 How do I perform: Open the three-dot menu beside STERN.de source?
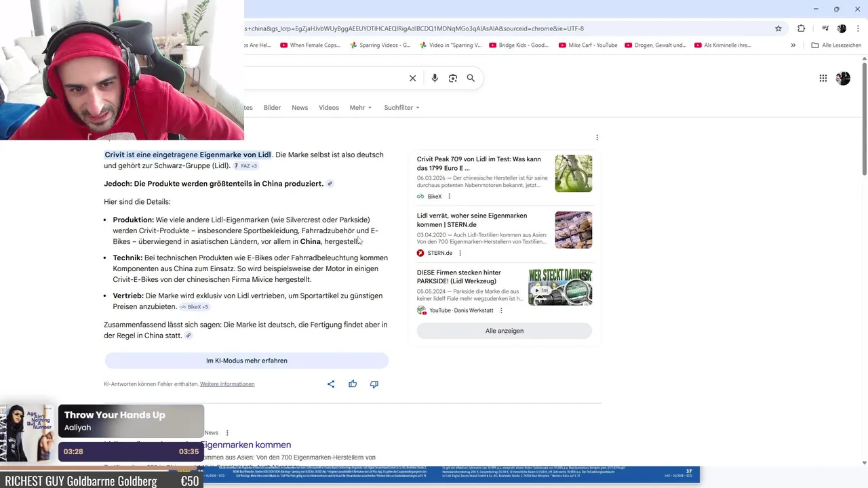tap(460, 253)
